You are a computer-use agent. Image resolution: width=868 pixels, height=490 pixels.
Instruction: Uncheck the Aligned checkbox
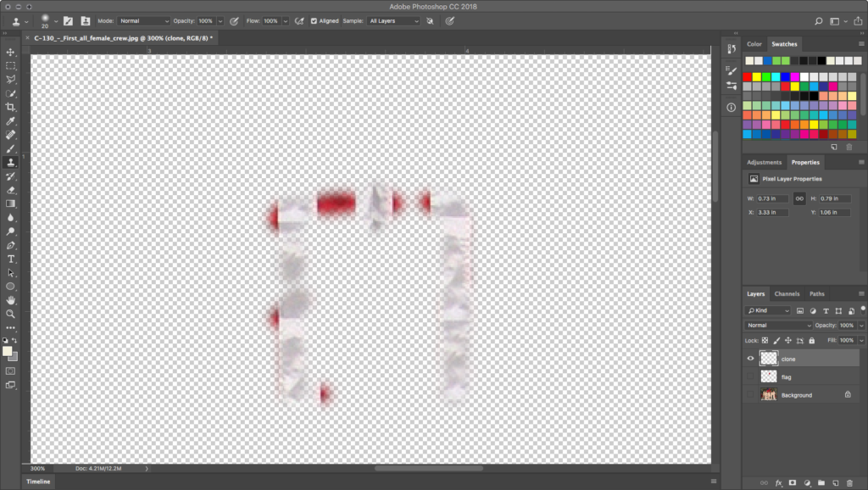click(x=314, y=20)
